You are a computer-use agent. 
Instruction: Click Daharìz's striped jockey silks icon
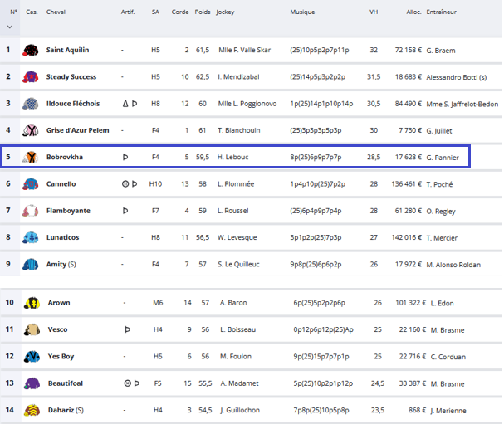(32, 410)
